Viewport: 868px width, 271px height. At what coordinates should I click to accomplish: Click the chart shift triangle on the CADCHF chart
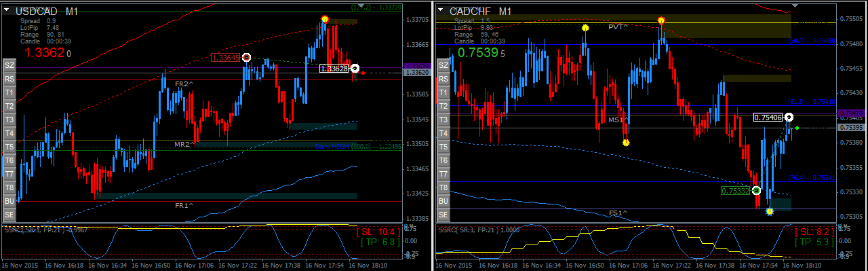pos(795,5)
